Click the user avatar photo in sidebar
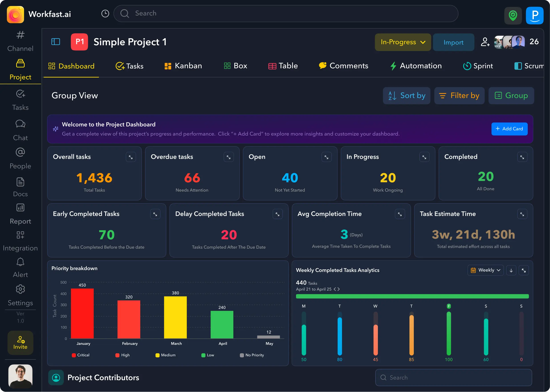The height and width of the screenshot is (392, 550). click(20, 376)
